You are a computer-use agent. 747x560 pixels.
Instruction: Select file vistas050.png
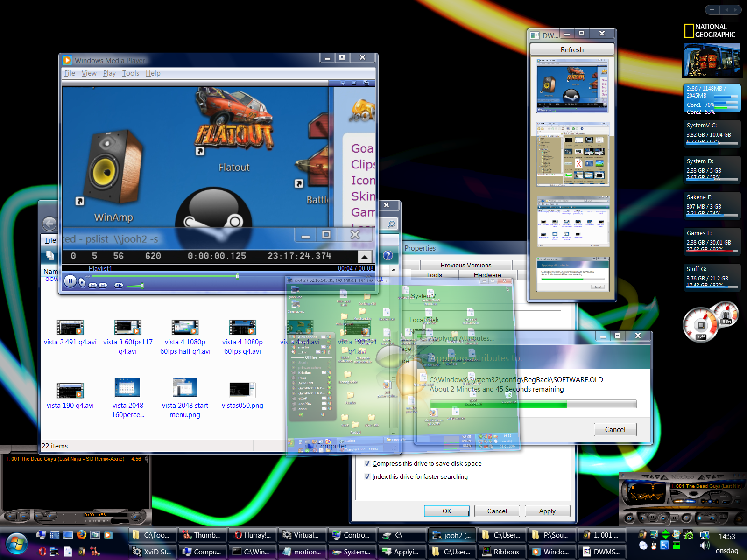pos(242,396)
